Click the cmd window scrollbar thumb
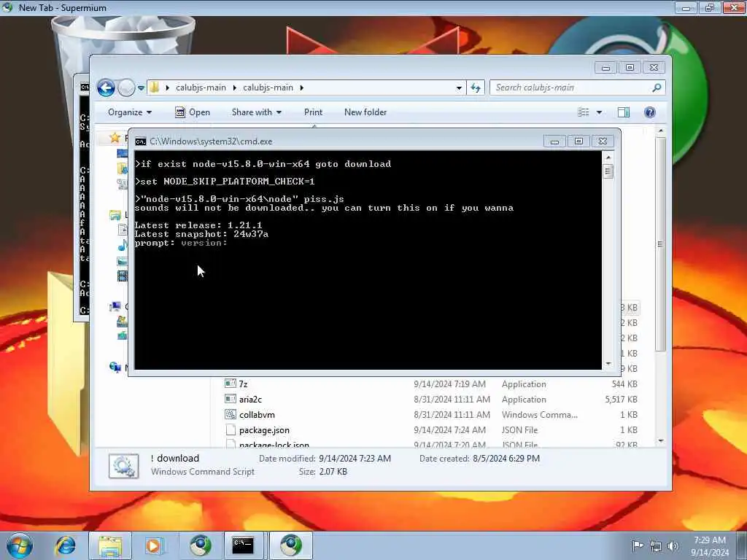The image size is (747, 560). (608, 171)
